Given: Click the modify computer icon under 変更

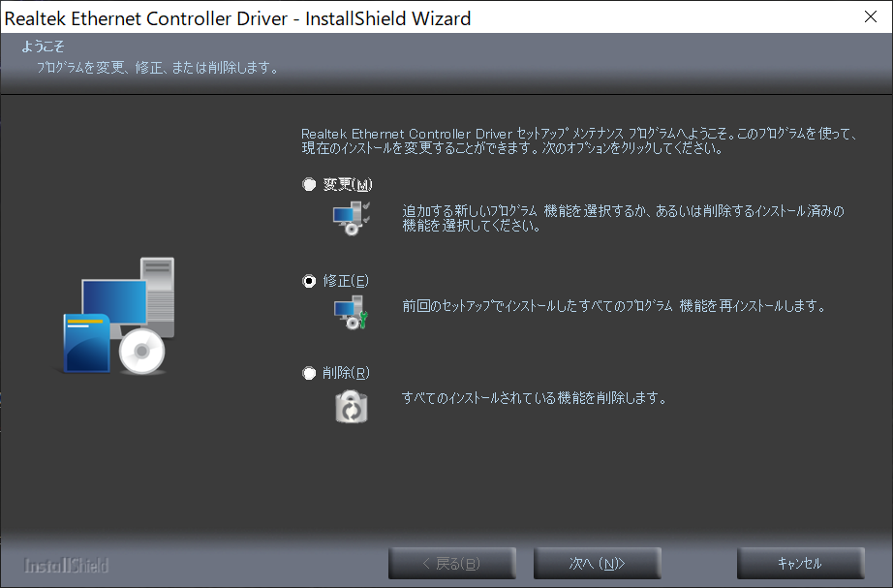Looking at the screenshot, I should pos(351,218).
